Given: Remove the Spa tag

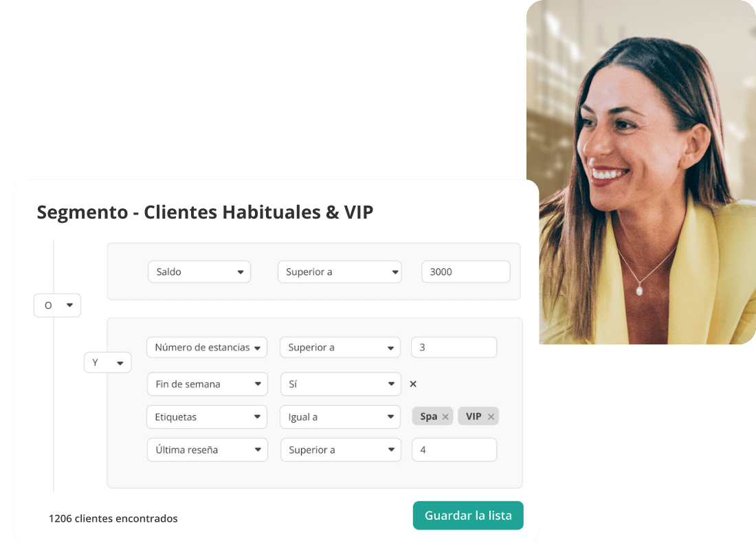Looking at the screenshot, I should 445,417.
